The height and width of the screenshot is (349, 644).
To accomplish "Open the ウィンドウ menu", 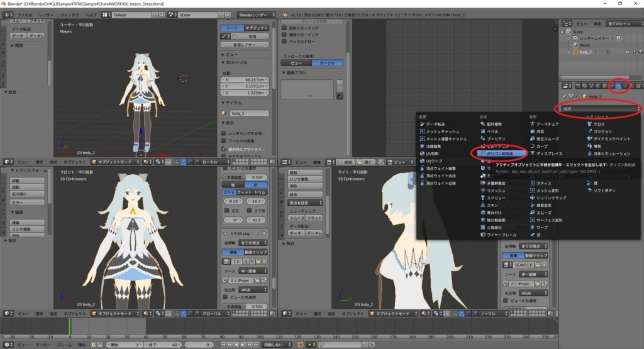I will [x=69, y=15].
